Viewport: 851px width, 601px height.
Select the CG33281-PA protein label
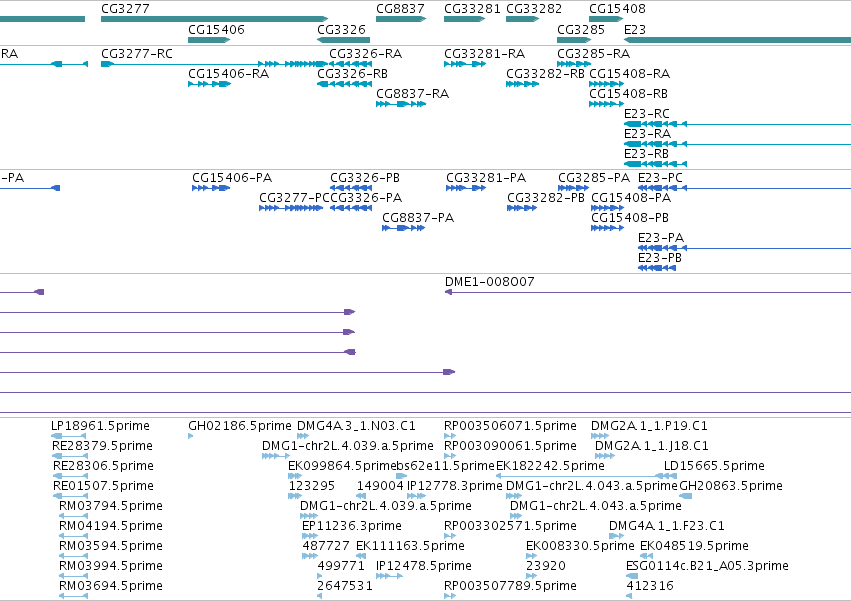(x=486, y=178)
